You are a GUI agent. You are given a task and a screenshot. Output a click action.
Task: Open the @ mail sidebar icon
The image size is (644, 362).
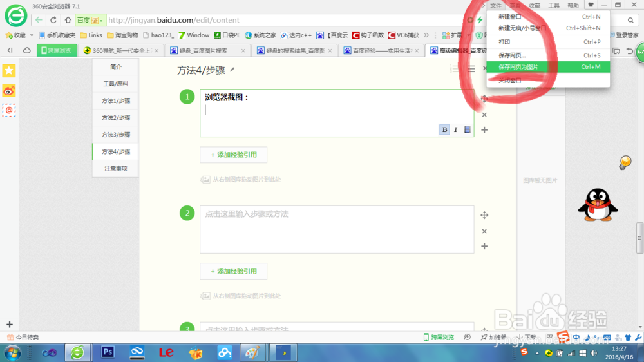9,110
